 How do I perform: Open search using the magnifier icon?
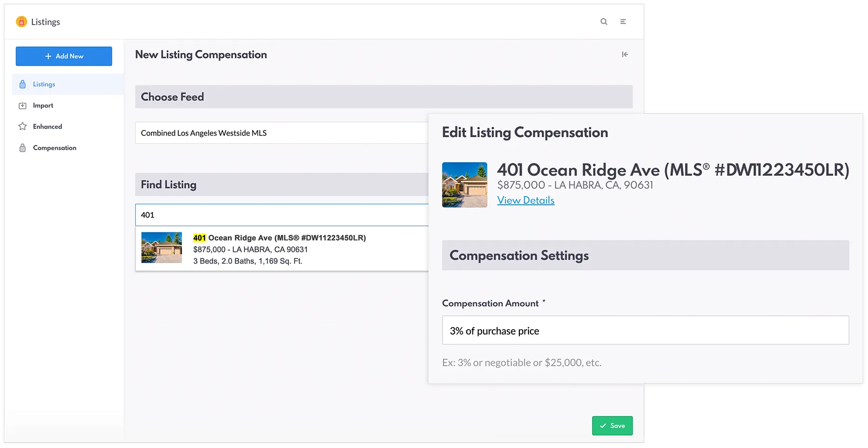[x=604, y=22]
